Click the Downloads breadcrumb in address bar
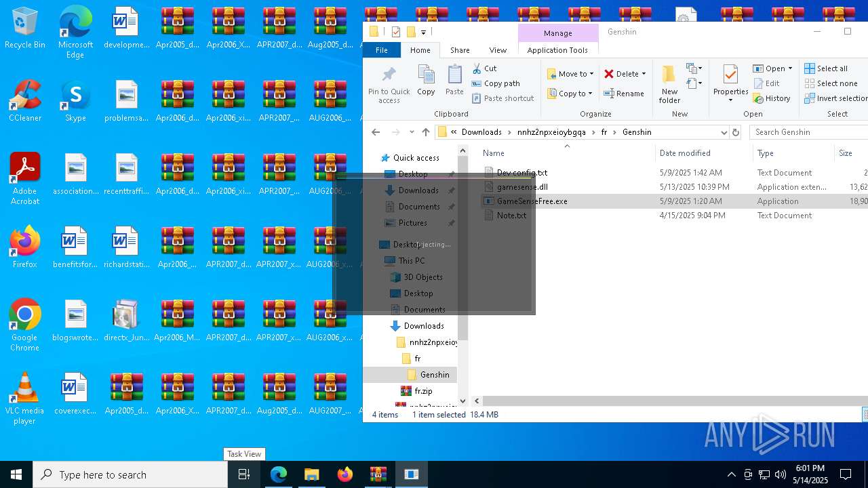The image size is (868, 488). (481, 132)
